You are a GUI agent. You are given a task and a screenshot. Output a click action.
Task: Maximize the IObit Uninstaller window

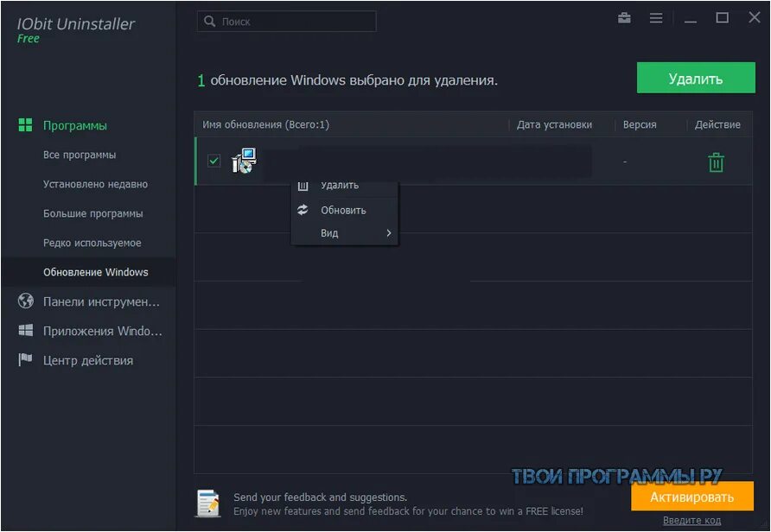coord(722,18)
